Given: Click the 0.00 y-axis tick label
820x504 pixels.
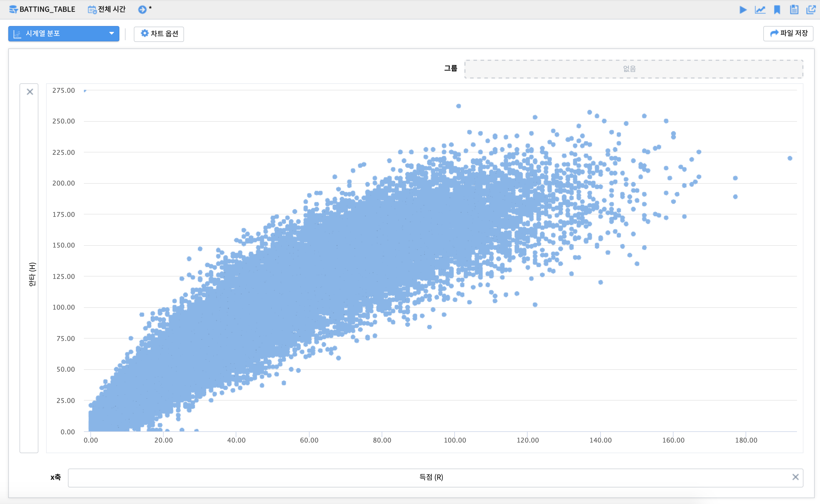Looking at the screenshot, I should [68, 432].
